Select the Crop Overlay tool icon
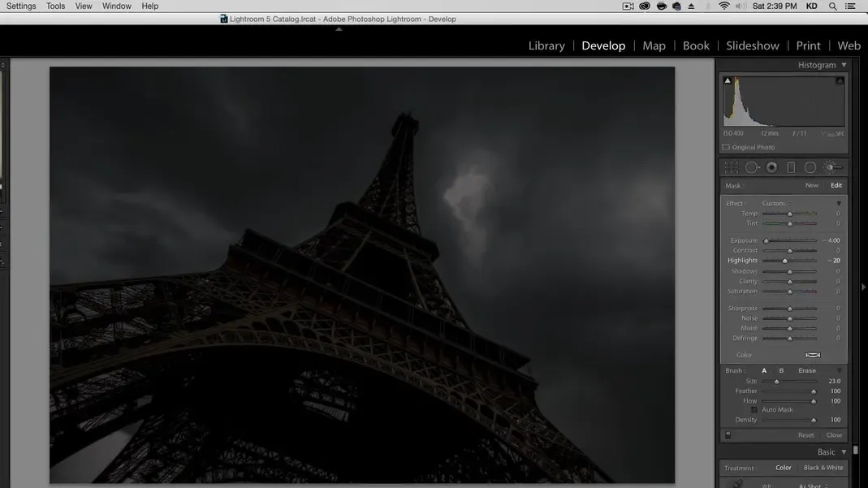The height and width of the screenshot is (488, 868). pyautogui.click(x=732, y=167)
